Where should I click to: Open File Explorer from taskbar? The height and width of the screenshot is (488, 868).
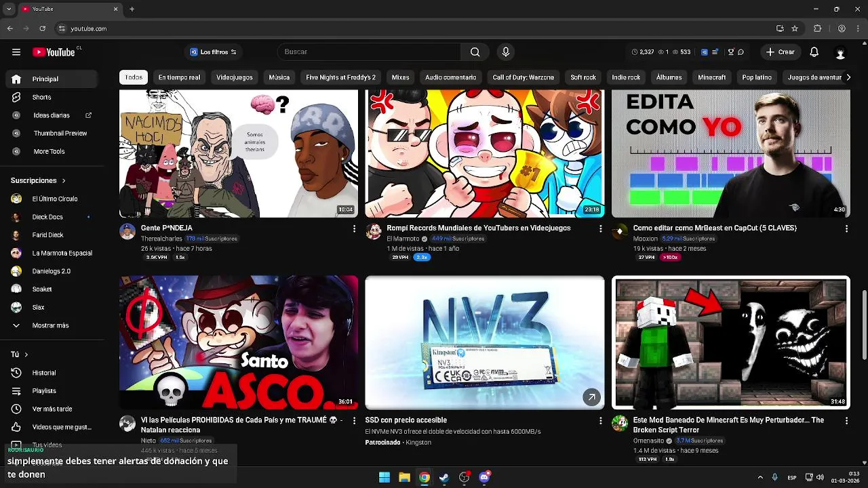pos(404,477)
